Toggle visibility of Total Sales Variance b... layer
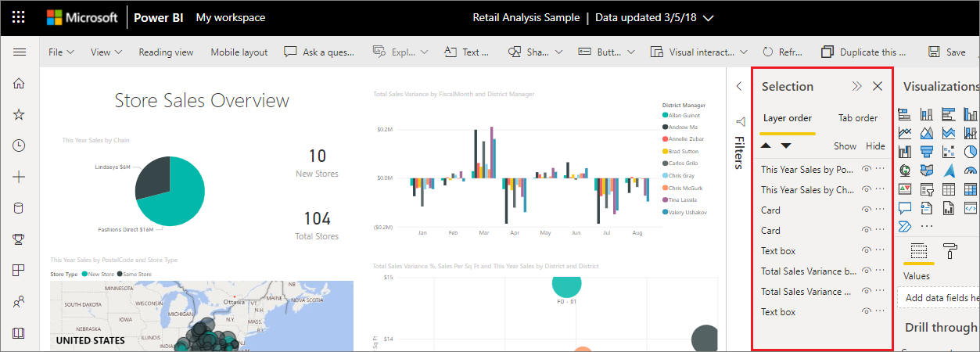980x352 pixels. [x=866, y=271]
